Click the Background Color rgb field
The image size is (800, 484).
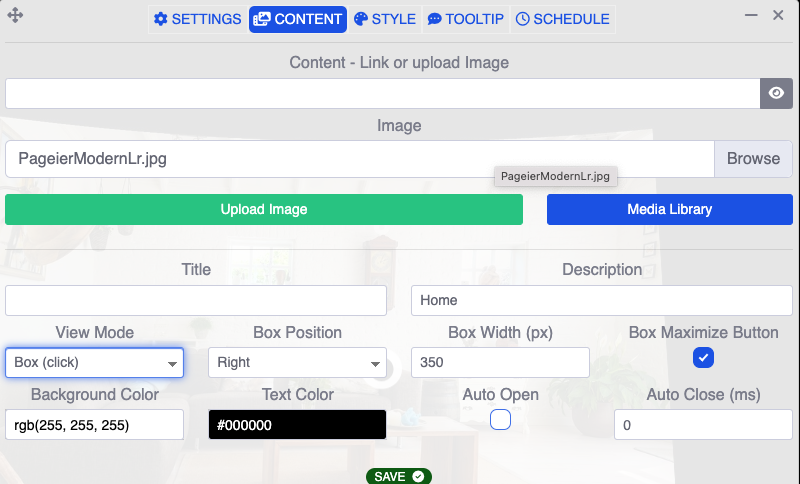94,425
